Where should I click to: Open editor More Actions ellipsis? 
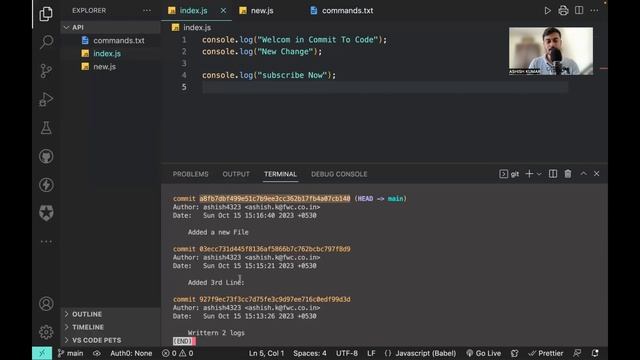pos(594,11)
